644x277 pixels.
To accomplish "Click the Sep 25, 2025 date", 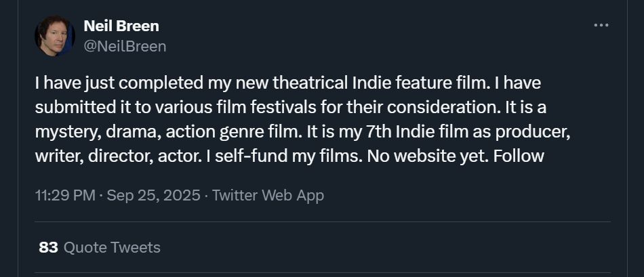I will pos(154,196).
